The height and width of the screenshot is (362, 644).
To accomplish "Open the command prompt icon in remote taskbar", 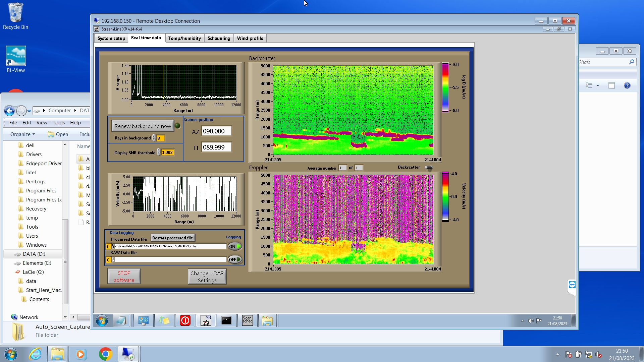I will (226, 320).
